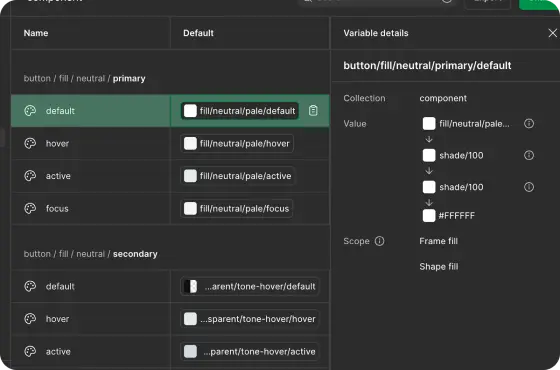Click the half-black swatch in tone-hover/default chip
Viewport: 560px width, 370px height.
click(x=190, y=286)
